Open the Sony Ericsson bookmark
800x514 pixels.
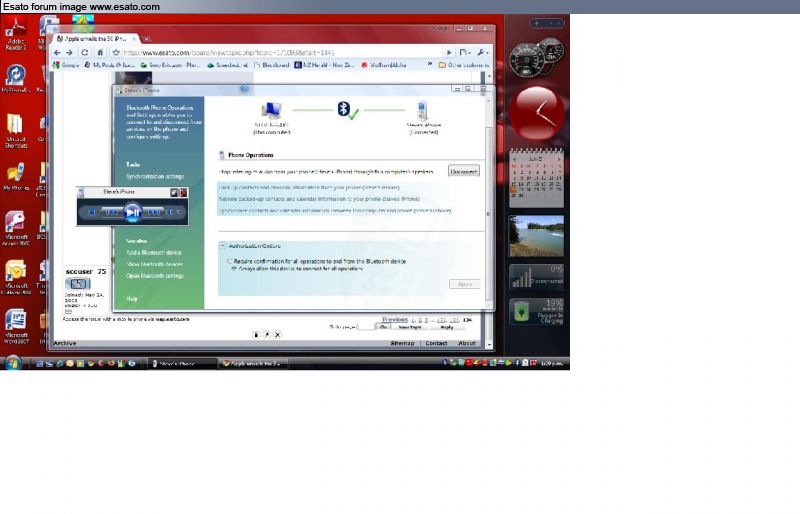[x=170, y=65]
